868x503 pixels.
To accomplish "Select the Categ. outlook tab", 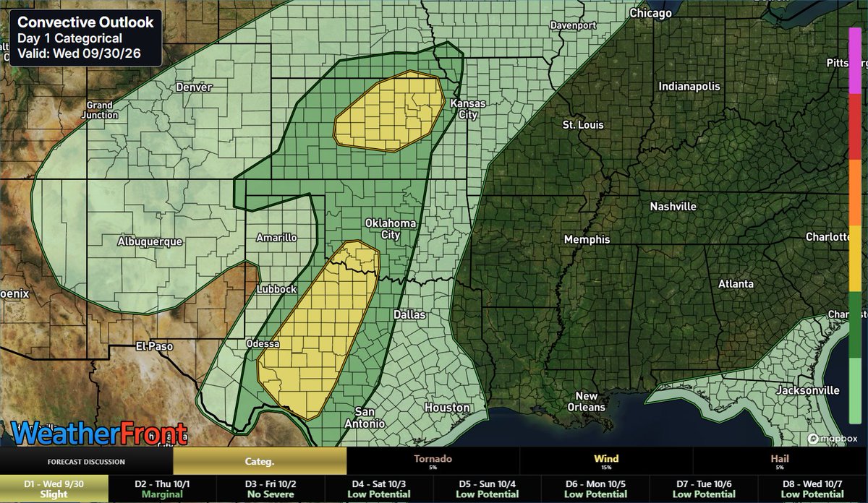I will coord(260,461).
